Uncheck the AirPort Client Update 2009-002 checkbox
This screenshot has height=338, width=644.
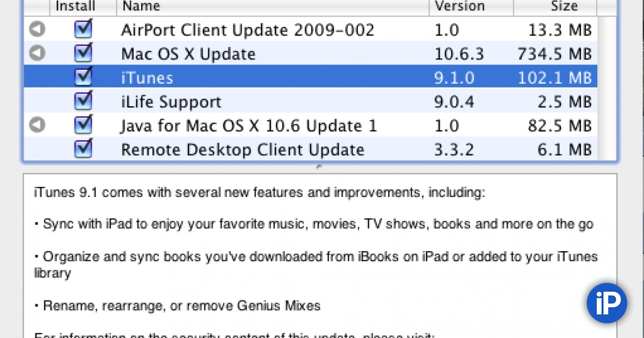click(x=83, y=30)
